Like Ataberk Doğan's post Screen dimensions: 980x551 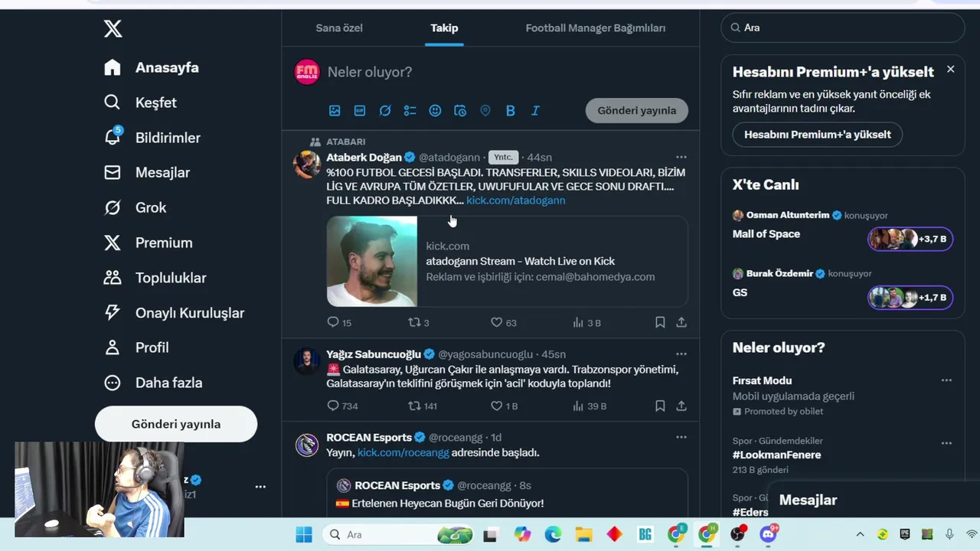point(504,322)
